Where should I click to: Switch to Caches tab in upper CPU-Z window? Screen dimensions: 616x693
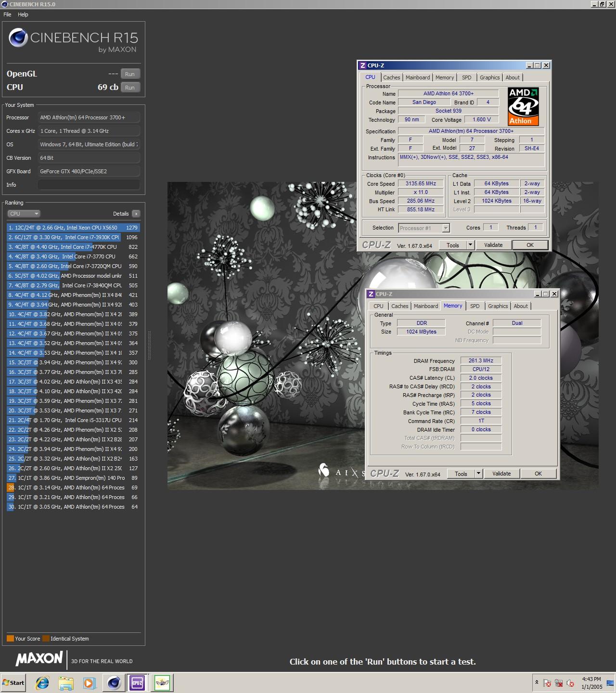392,77
